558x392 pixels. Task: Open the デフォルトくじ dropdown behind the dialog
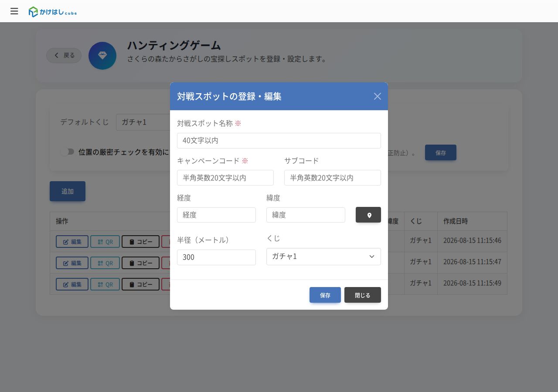(143, 122)
